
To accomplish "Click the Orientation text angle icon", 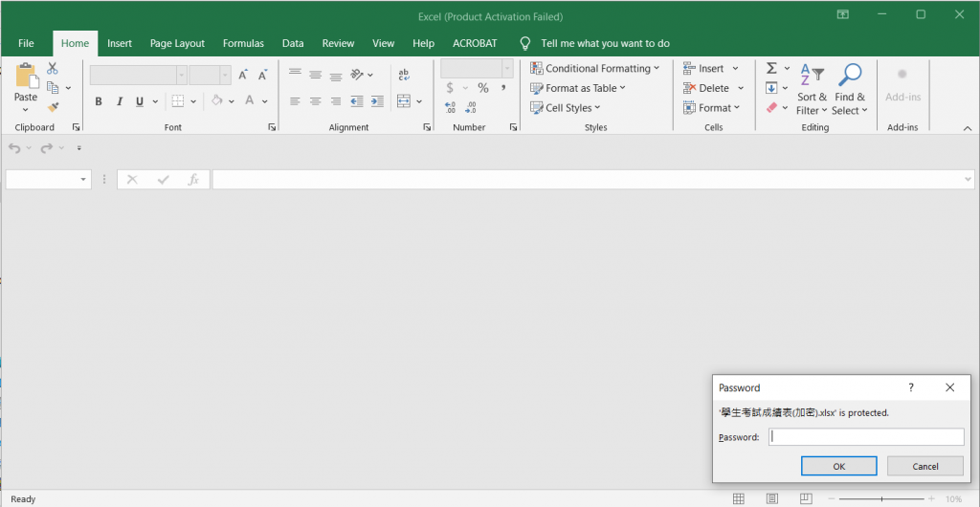I will tap(357, 75).
